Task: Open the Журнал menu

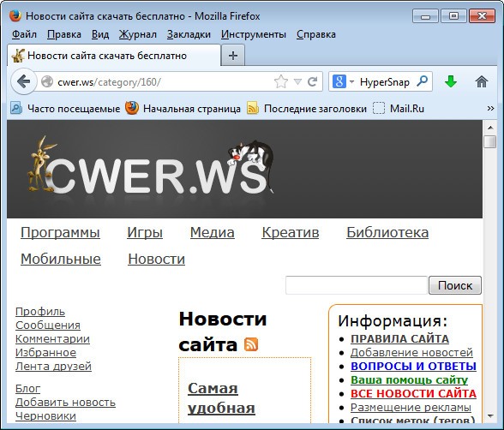Action: point(137,34)
